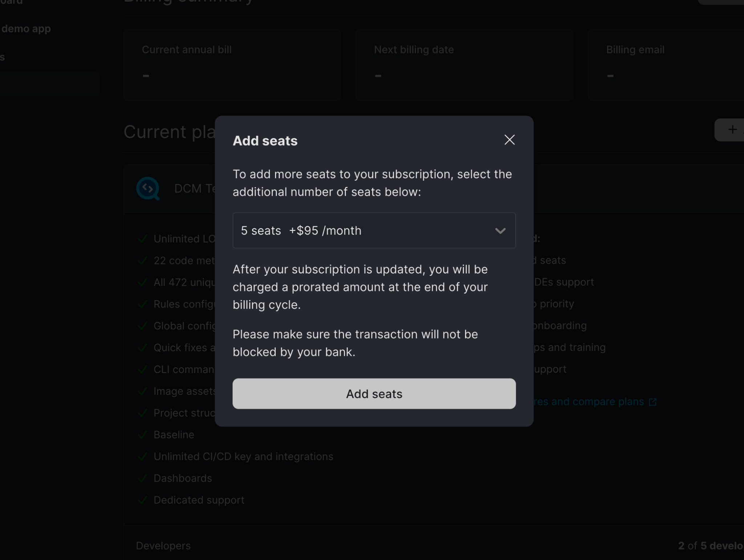Select the Developers section heading
This screenshot has width=744, height=560.
pos(163,545)
